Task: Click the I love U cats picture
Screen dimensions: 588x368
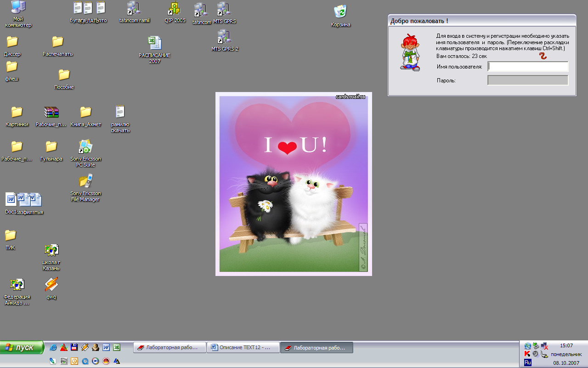Action: click(x=294, y=184)
